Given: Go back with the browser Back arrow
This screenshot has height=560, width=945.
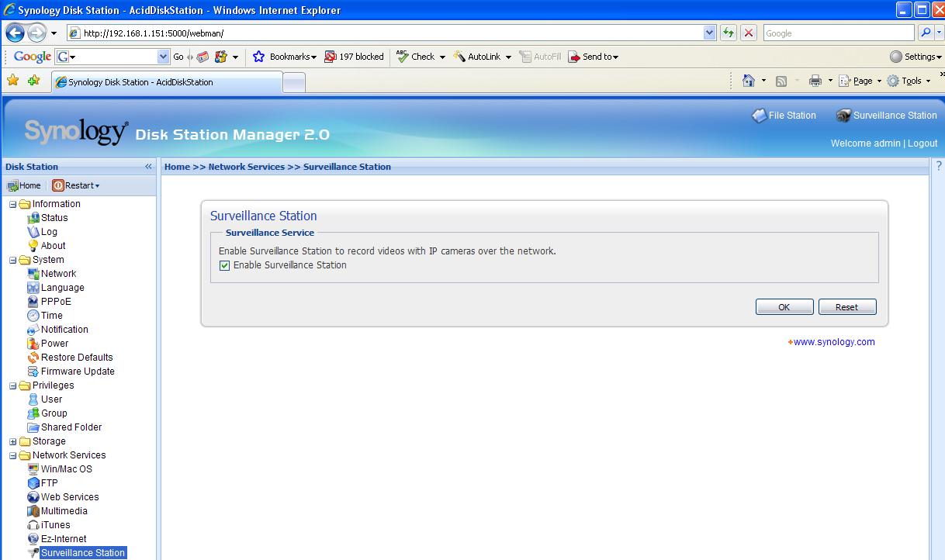Looking at the screenshot, I should 15,33.
